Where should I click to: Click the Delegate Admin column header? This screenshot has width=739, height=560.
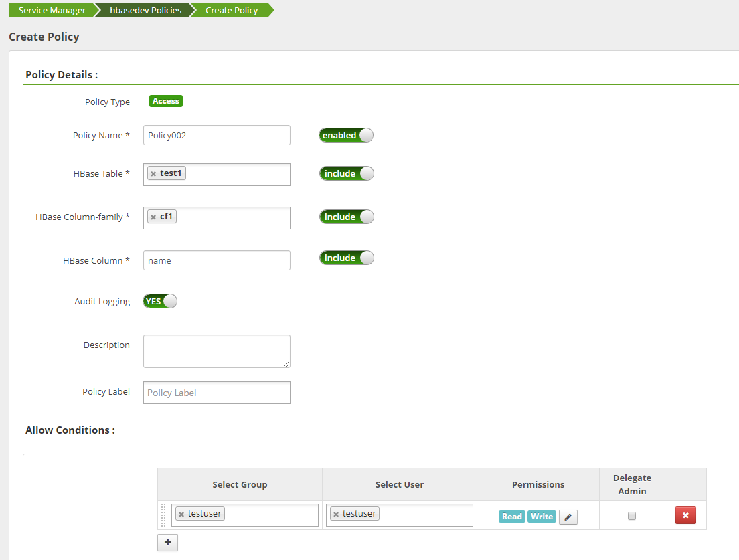(632, 484)
